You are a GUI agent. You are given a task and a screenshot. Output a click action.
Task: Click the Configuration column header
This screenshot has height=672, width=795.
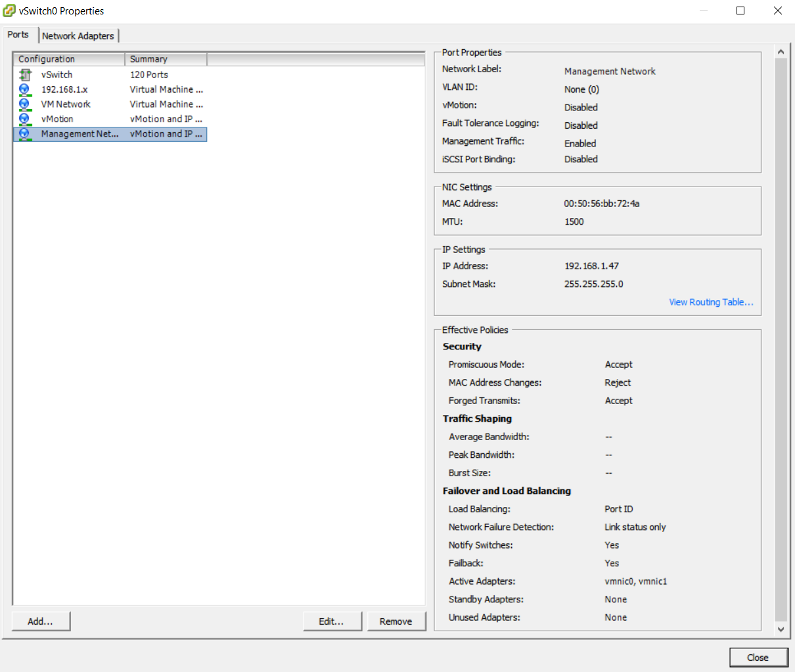[x=46, y=58]
